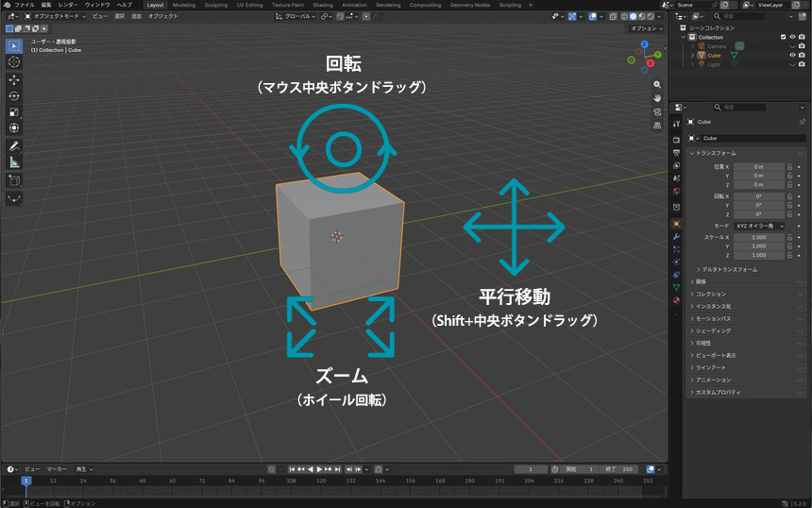This screenshot has height=508, width=812.
Task: Toggle viewport gizmos button
Action: click(572, 17)
